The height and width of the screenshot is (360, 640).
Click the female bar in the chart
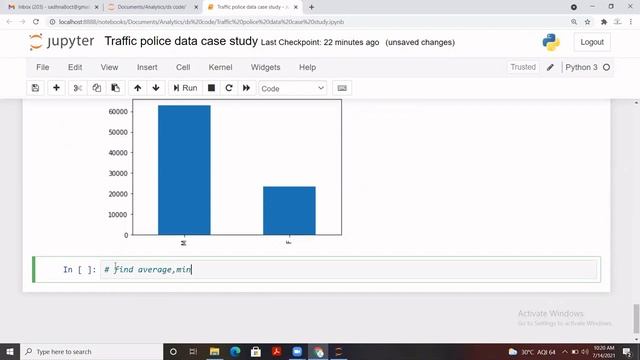coord(289,211)
